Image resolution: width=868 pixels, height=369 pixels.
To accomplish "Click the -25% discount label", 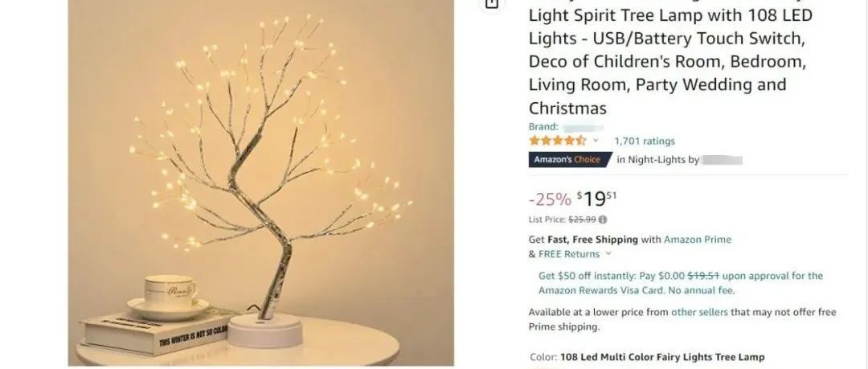I will click(550, 199).
